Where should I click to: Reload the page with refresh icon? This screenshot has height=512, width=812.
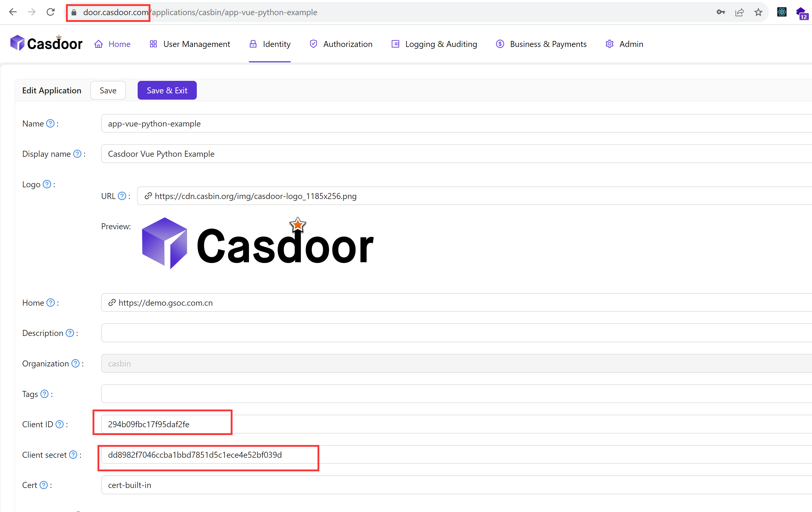(x=51, y=12)
